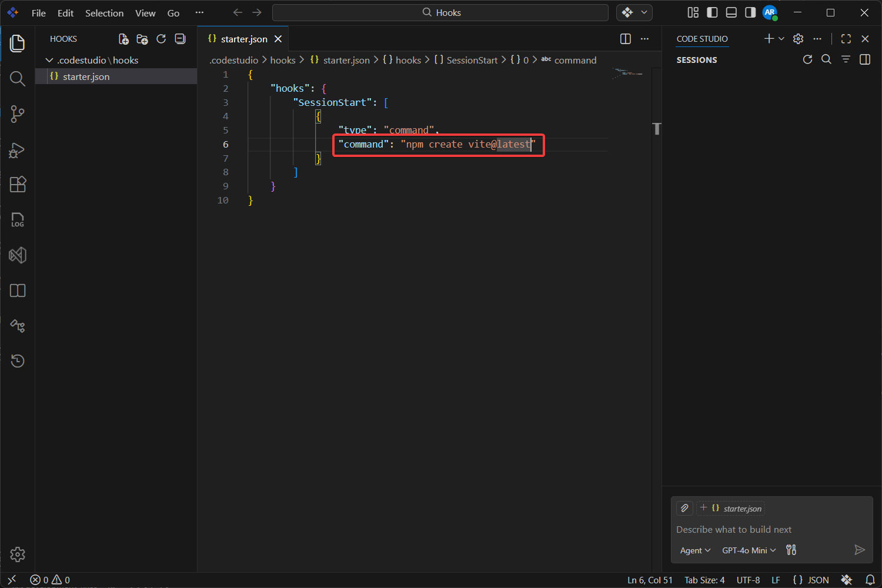Open the GPT-4o Mini model selector
Screen dimensions: 882x588
tap(748, 550)
